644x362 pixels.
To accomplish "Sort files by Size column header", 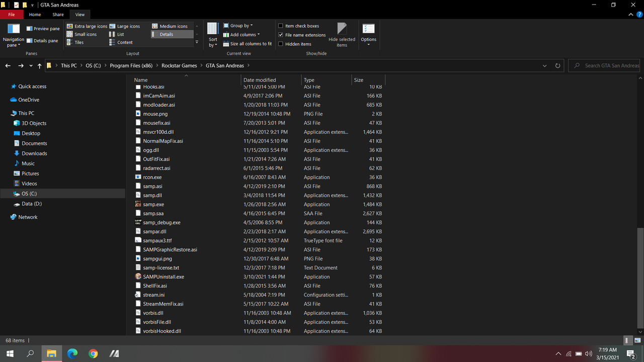I will 368,80.
